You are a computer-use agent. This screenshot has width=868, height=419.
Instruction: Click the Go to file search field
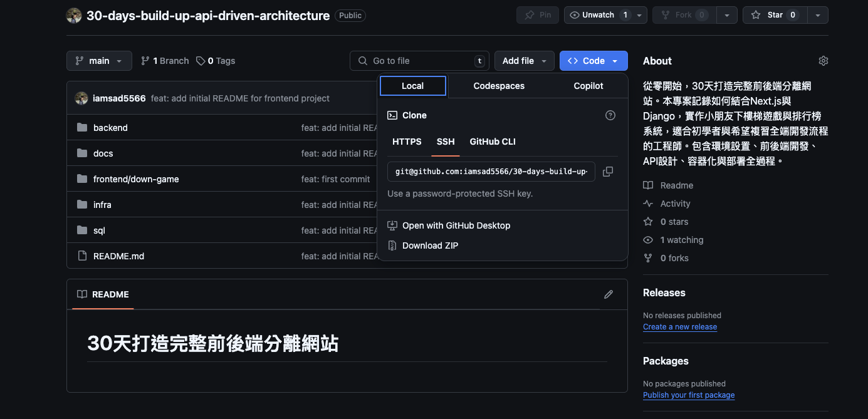click(x=419, y=61)
